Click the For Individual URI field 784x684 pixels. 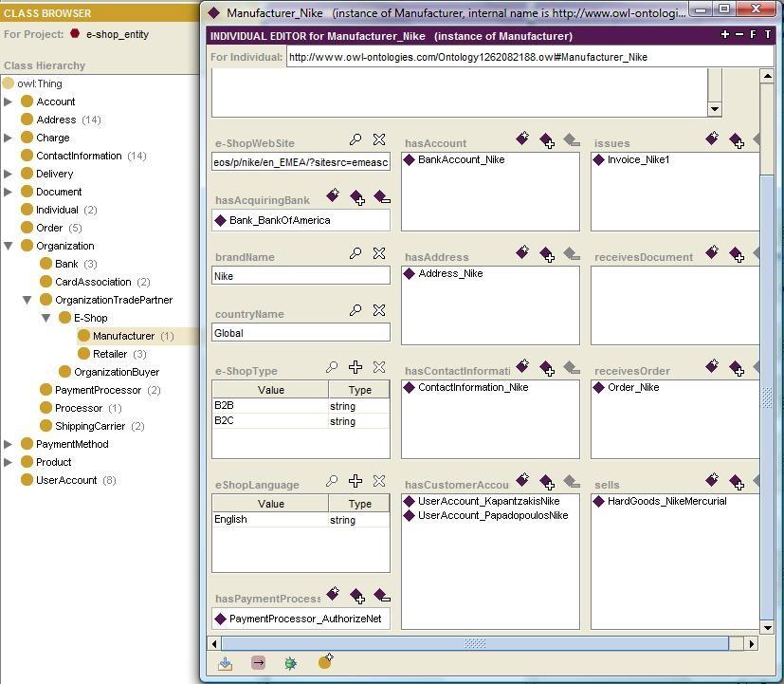[530, 57]
